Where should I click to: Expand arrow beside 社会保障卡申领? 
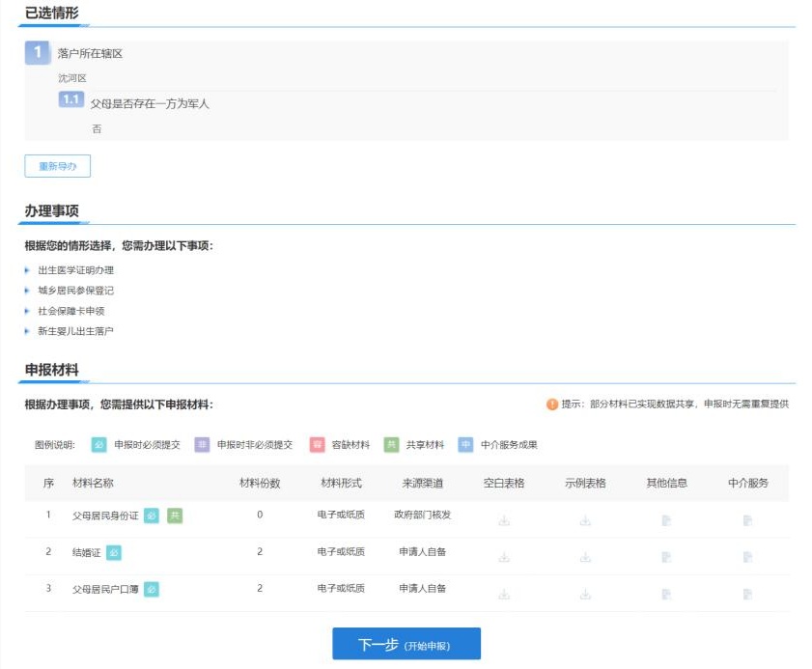click(27, 311)
